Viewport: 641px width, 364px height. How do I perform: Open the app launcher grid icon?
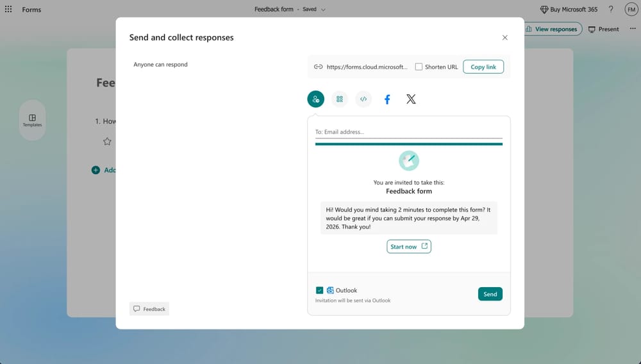[x=8, y=10]
